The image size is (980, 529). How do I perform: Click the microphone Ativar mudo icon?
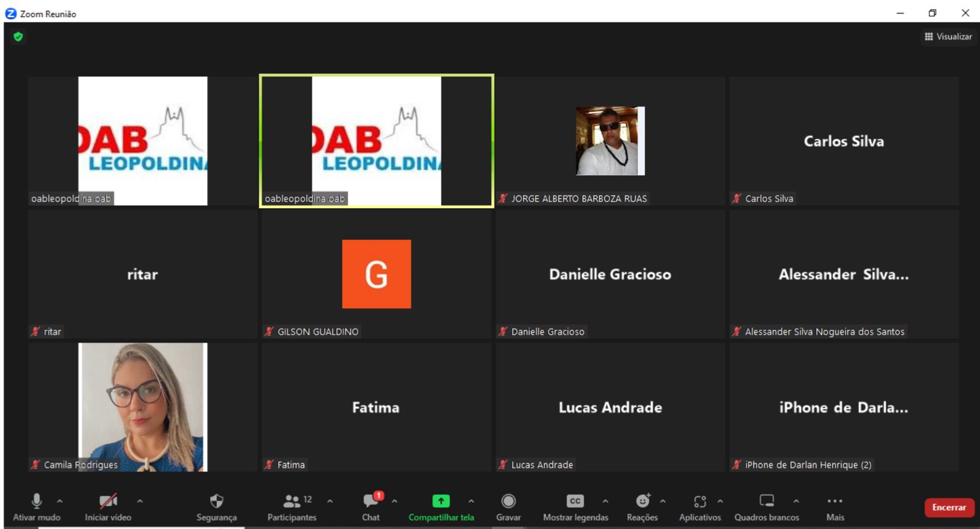tap(37, 501)
